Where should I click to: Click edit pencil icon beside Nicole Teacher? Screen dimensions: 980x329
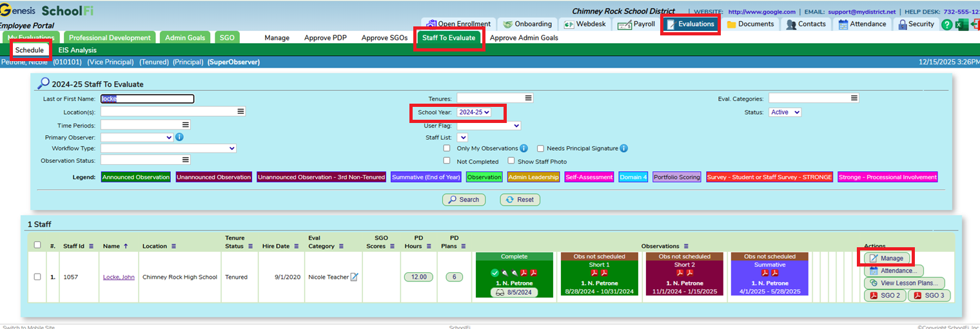(x=354, y=277)
